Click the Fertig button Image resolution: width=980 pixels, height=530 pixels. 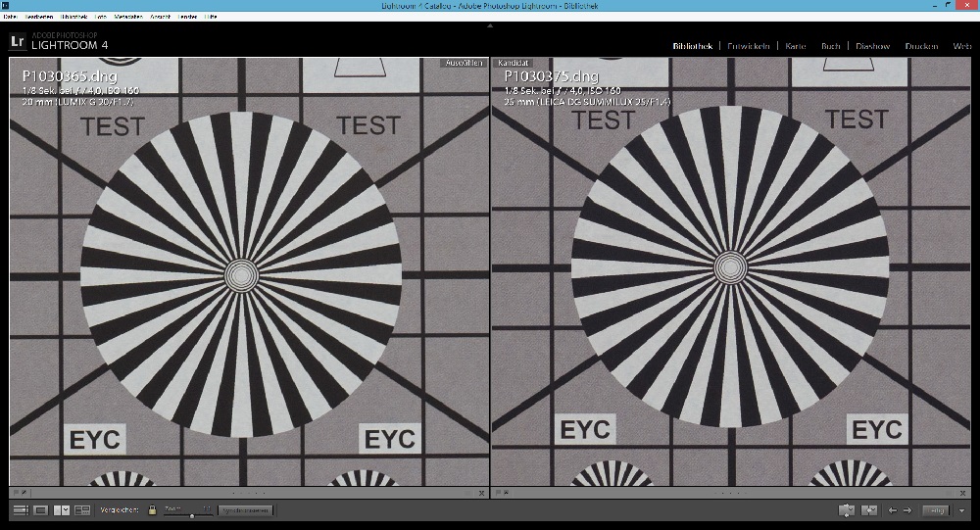[x=936, y=510]
